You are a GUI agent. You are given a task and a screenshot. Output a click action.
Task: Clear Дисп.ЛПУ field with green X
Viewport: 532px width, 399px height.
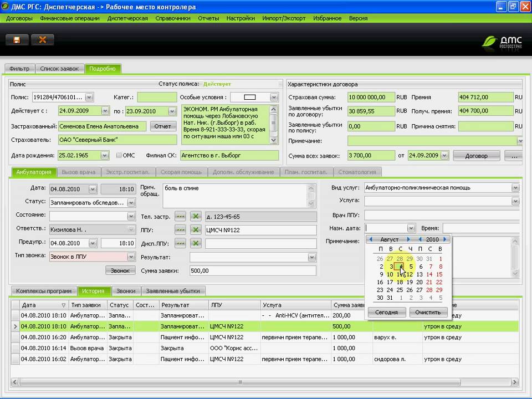pyautogui.click(x=196, y=244)
